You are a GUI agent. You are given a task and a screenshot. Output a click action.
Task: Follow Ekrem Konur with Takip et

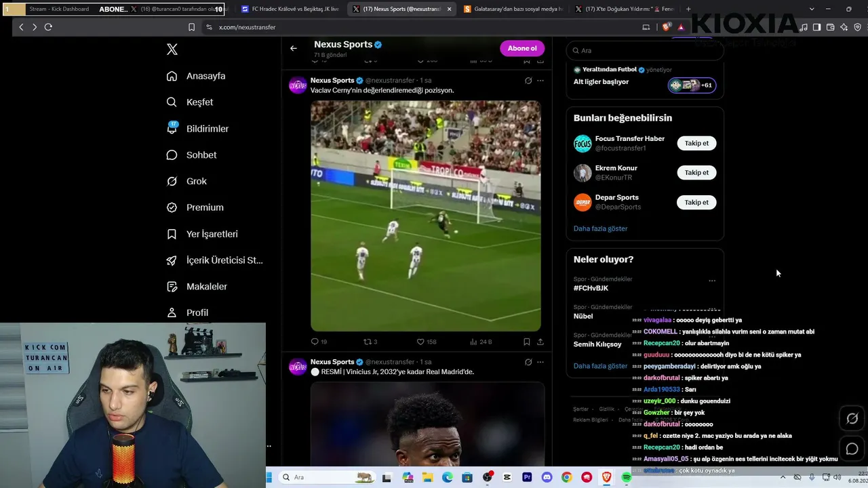coord(696,173)
